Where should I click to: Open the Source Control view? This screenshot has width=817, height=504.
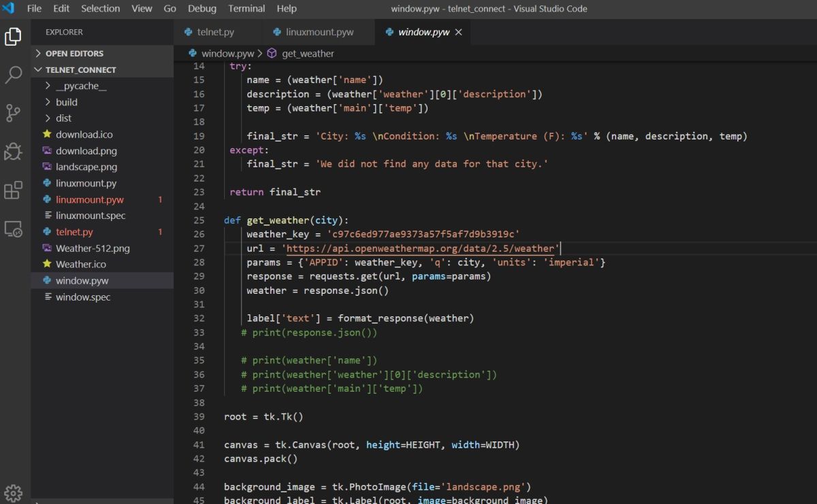coord(13,113)
